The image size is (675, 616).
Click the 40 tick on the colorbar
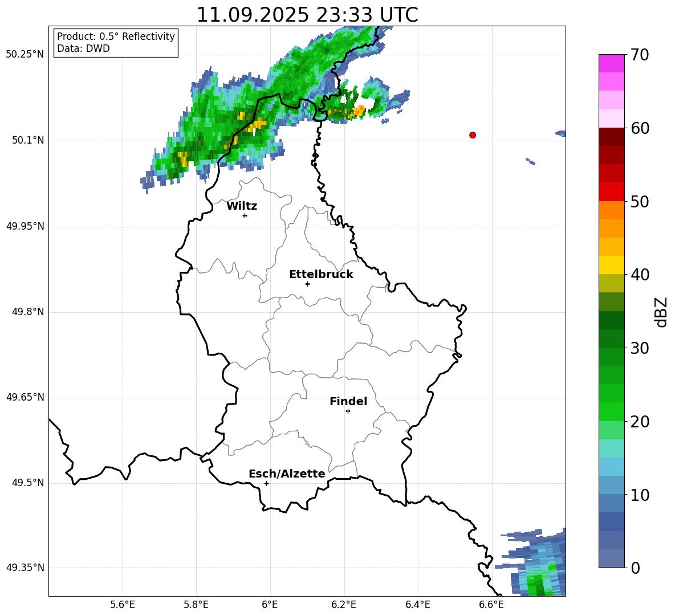coord(640,275)
